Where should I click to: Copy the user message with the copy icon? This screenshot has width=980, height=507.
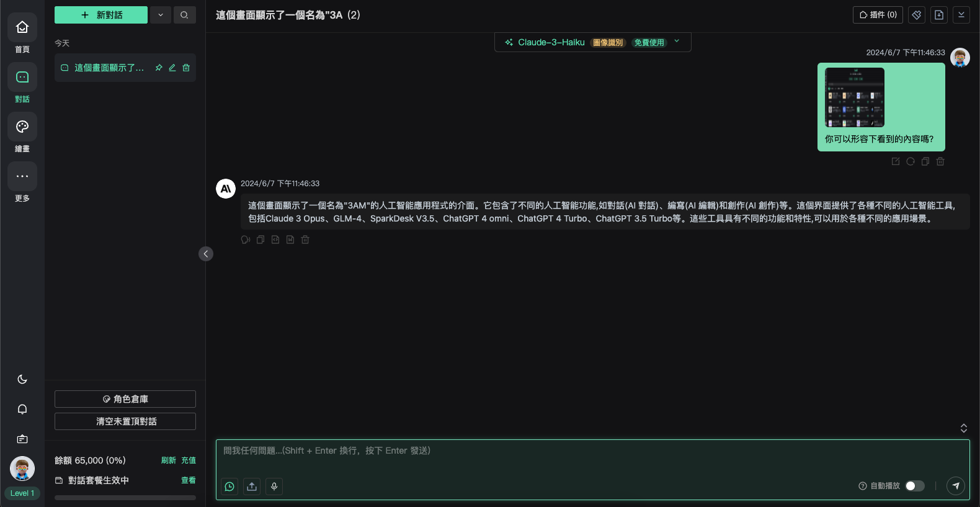tap(925, 161)
